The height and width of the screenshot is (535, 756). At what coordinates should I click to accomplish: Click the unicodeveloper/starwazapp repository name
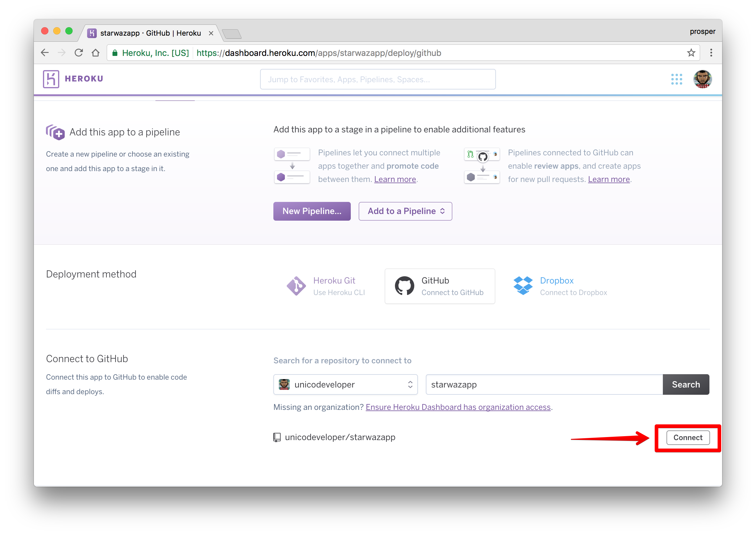click(340, 437)
